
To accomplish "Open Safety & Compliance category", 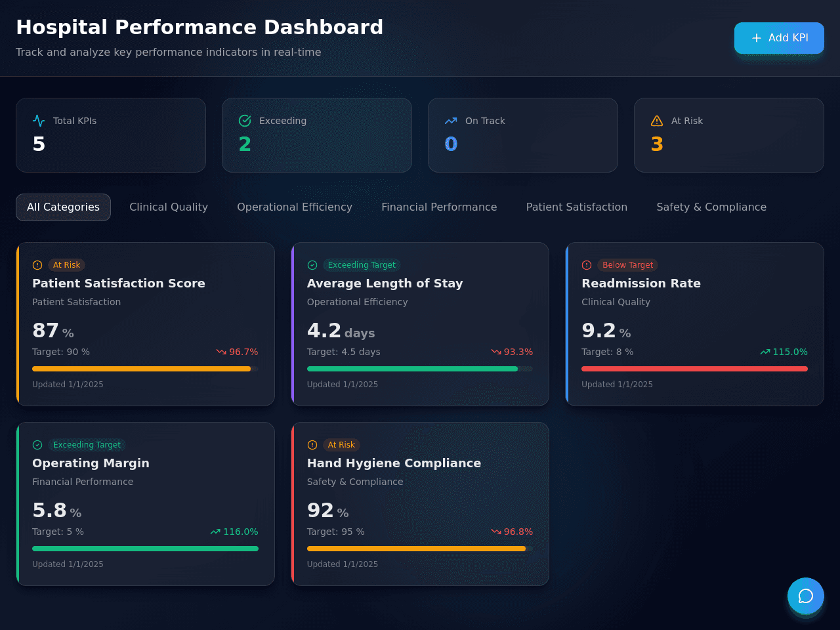I will pos(711,207).
